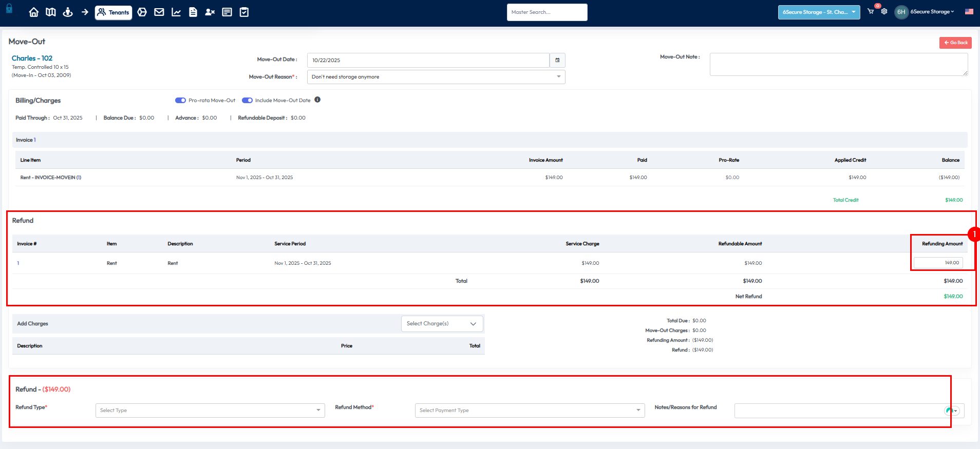Click the Refunding Amount input field
Screen dimensions: 980x449
tap(938, 263)
